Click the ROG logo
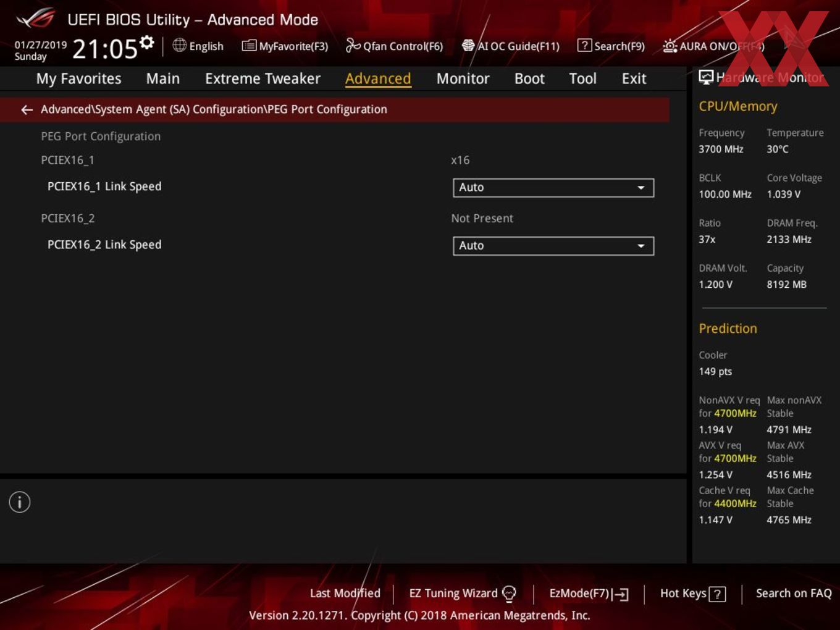840x630 pixels. 36,19
